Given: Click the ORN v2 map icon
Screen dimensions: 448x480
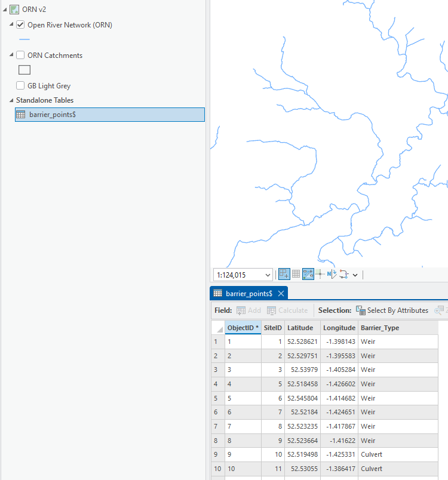Looking at the screenshot, I should (x=14, y=10).
